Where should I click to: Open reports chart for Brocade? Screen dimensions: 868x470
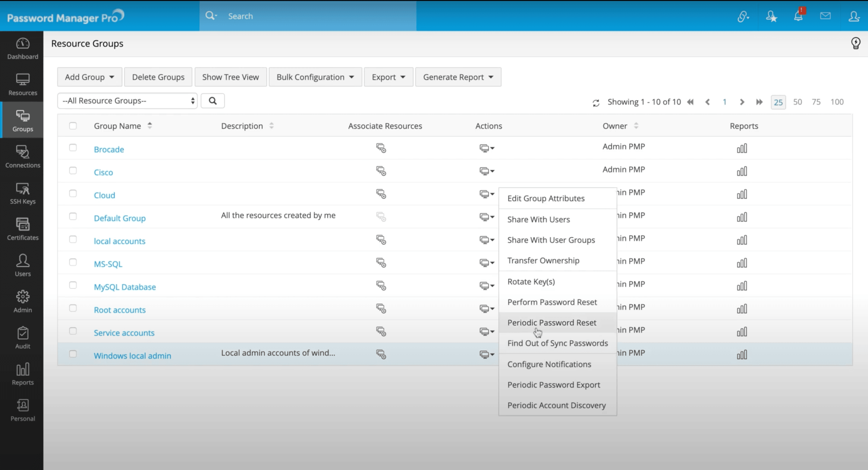tap(742, 148)
